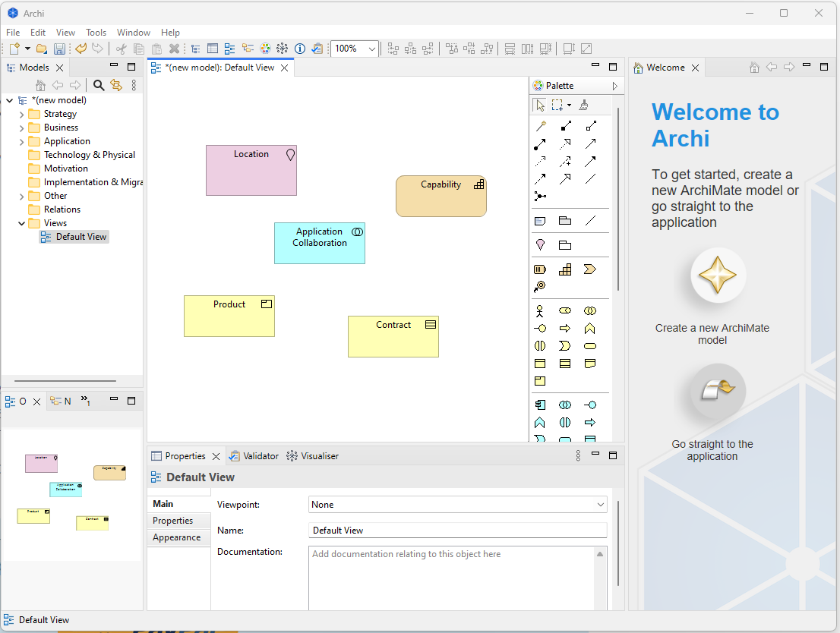Click the New model toolbar icon
The width and height of the screenshot is (840, 633).
pyautogui.click(x=14, y=49)
